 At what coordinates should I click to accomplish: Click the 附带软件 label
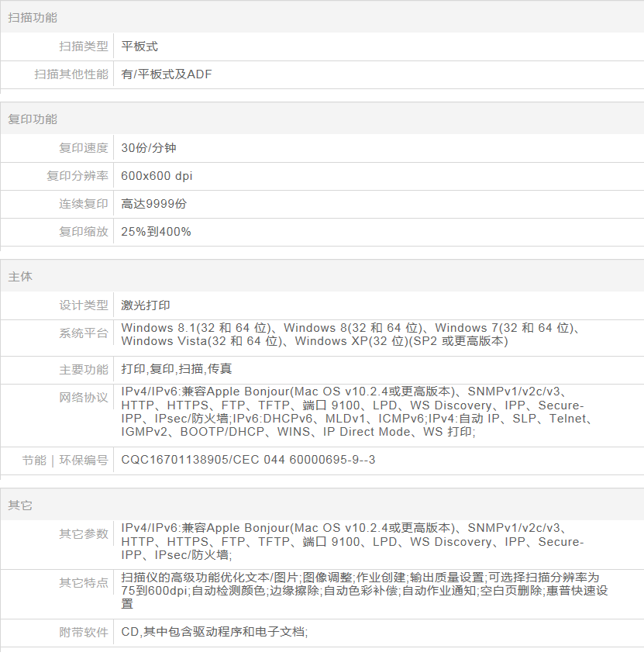point(84,633)
